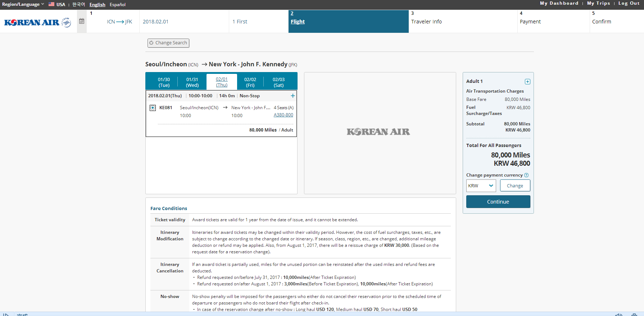This screenshot has height=316, width=644.
Task: Click the Payment step
Action: coord(554,21)
